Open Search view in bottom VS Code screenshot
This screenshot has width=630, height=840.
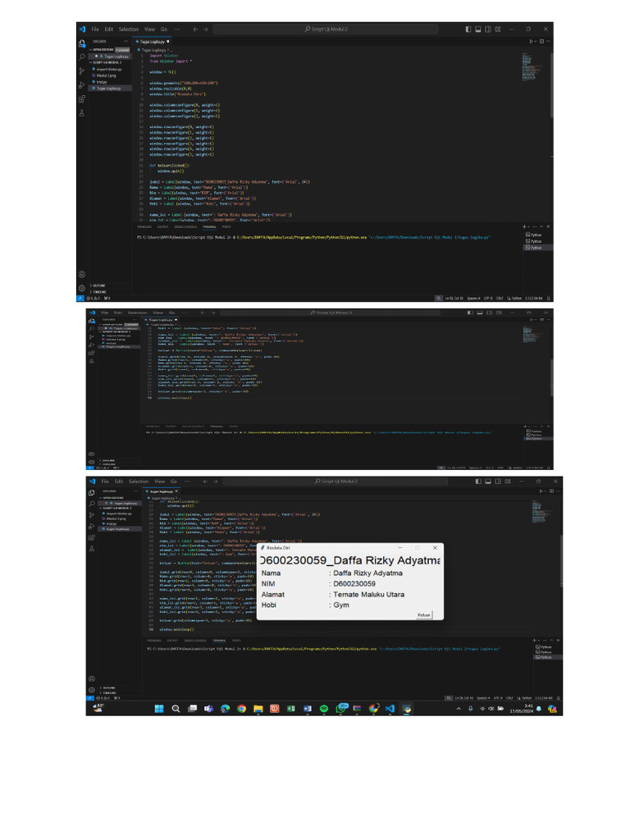coord(92,504)
